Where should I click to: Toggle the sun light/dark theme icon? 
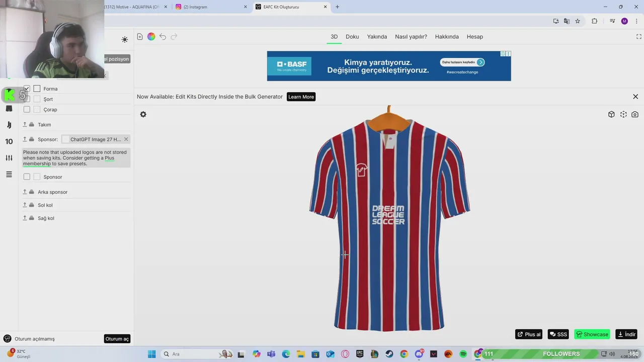tap(125, 40)
